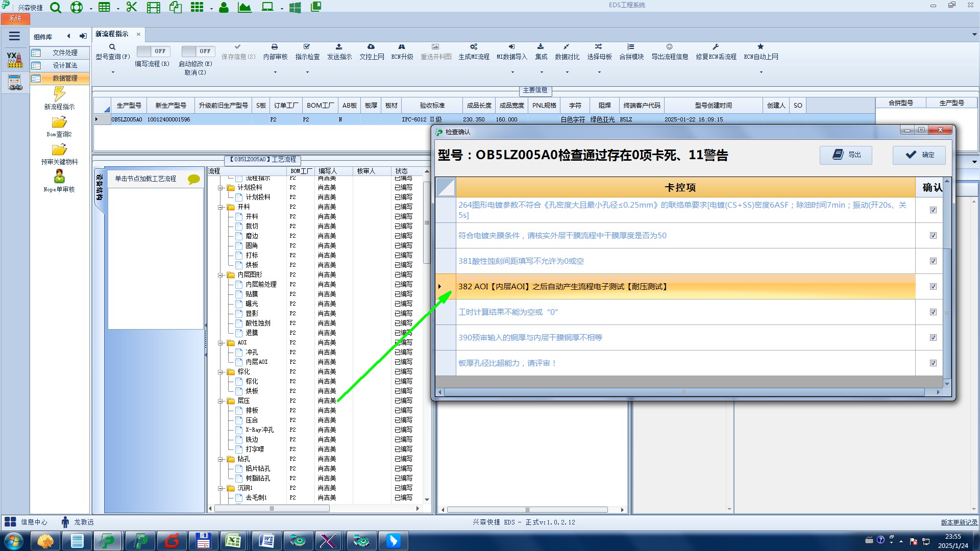The height and width of the screenshot is (551, 980).
Task: Click the 内部审核 printer icon
Action: (275, 47)
